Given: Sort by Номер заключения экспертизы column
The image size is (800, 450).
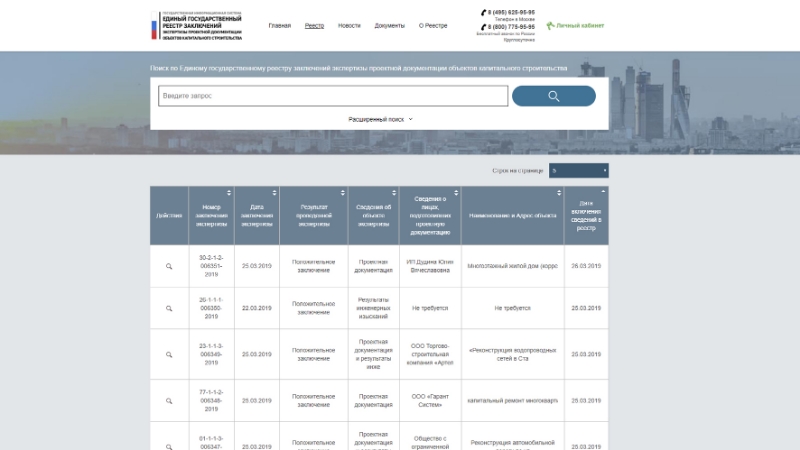Looking at the screenshot, I should [229, 193].
